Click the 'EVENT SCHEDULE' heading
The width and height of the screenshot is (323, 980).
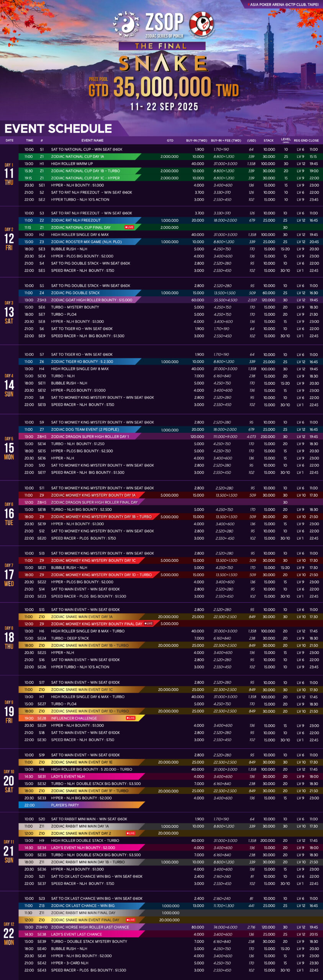(58, 128)
